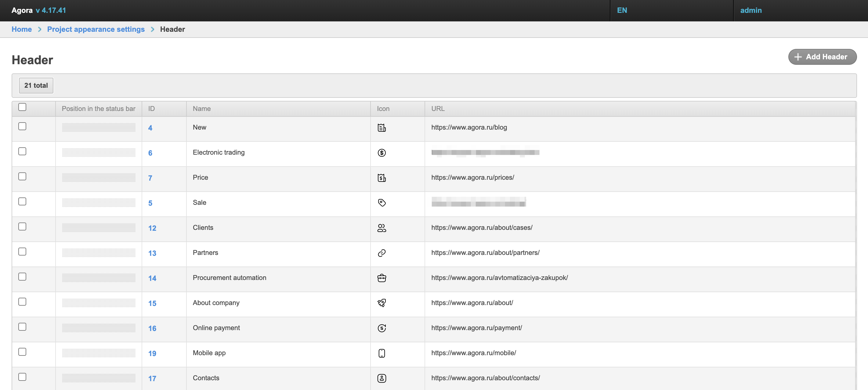The width and height of the screenshot is (868, 390).
Task: Click the newspaper icon in New row
Action: pos(382,128)
